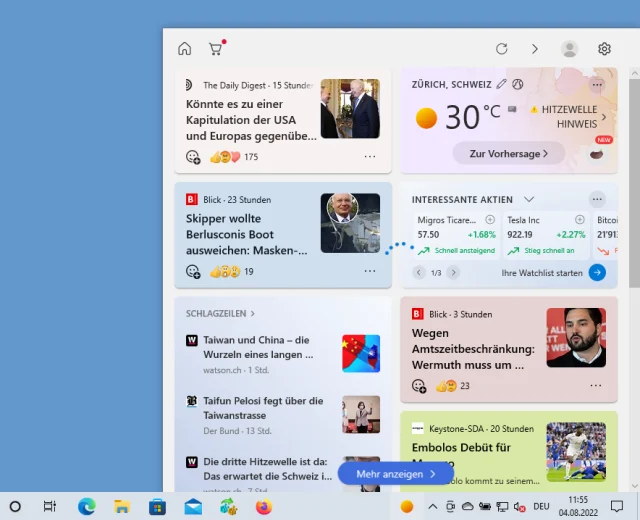The height and width of the screenshot is (520, 640).
Task: Click the muted volume tray icon
Action: coord(519,507)
